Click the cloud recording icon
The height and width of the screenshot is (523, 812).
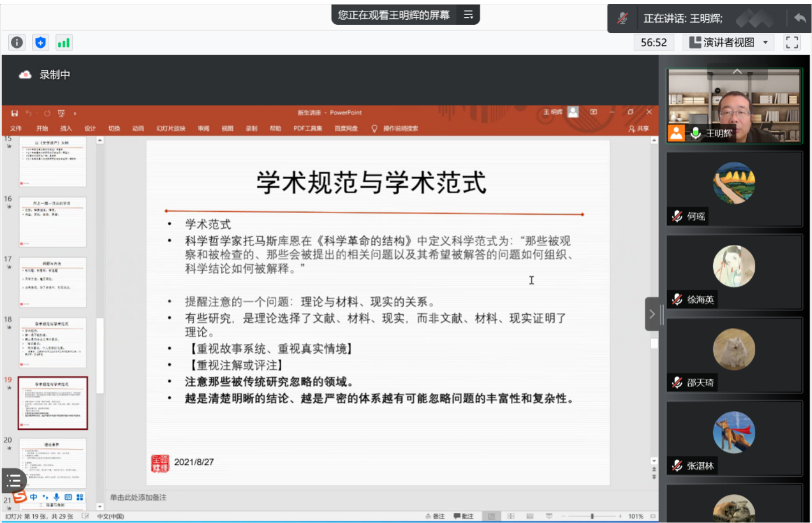coord(25,75)
